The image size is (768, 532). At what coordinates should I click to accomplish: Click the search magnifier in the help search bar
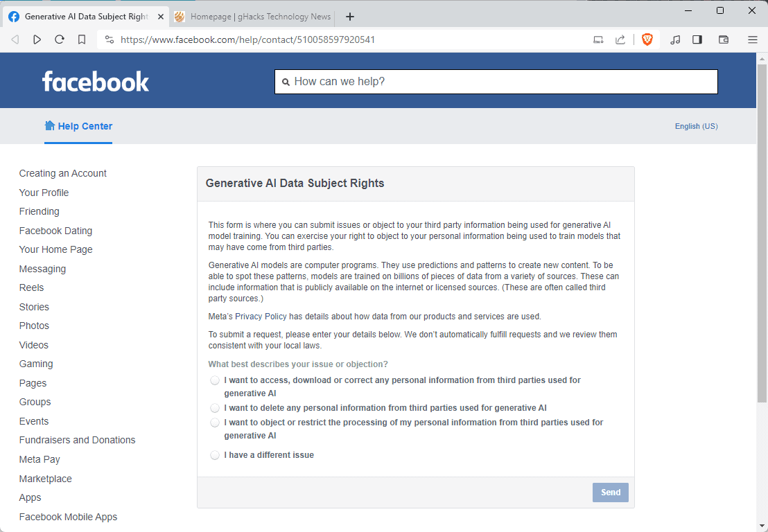point(286,82)
